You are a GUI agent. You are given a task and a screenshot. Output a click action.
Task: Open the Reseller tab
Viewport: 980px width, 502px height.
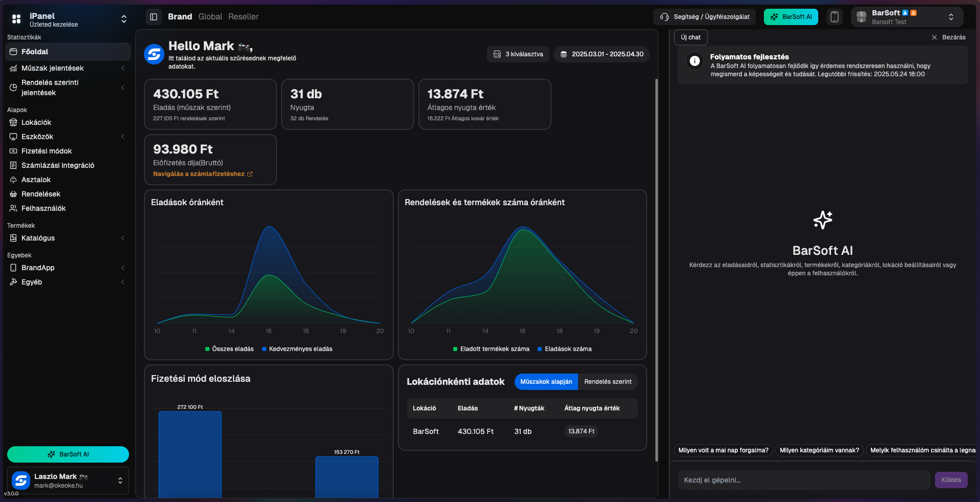click(x=243, y=17)
